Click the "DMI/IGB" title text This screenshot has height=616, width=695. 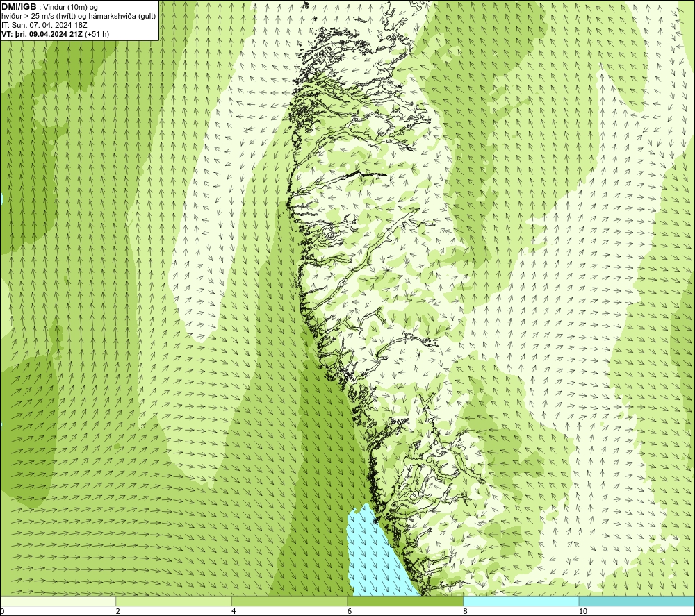(x=19, y=7)
